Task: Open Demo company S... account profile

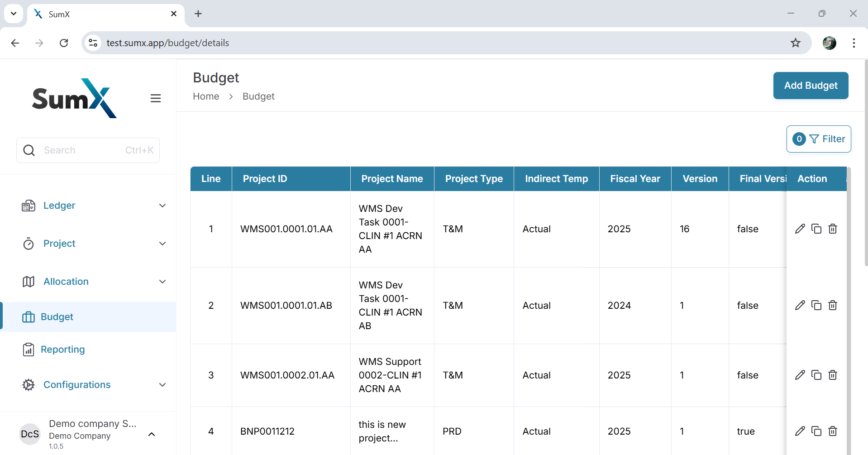Action: click(x=88, y=434)
